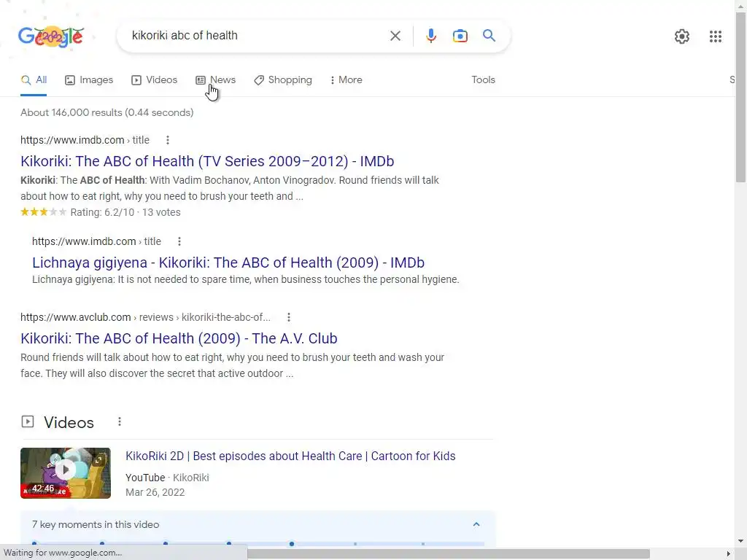Click the 'About 146,000 results' text

tap(107, 113)
